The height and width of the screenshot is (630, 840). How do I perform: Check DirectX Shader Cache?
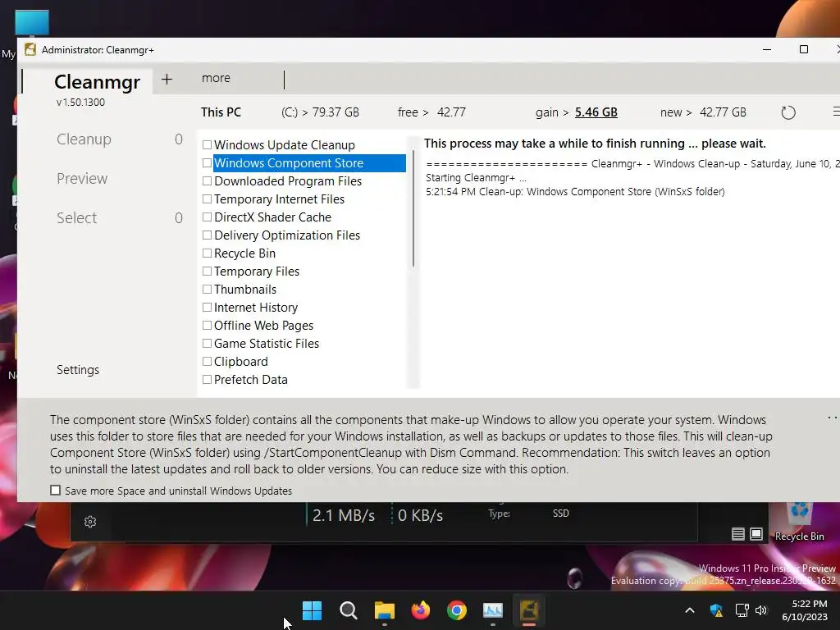pos(207,217)
